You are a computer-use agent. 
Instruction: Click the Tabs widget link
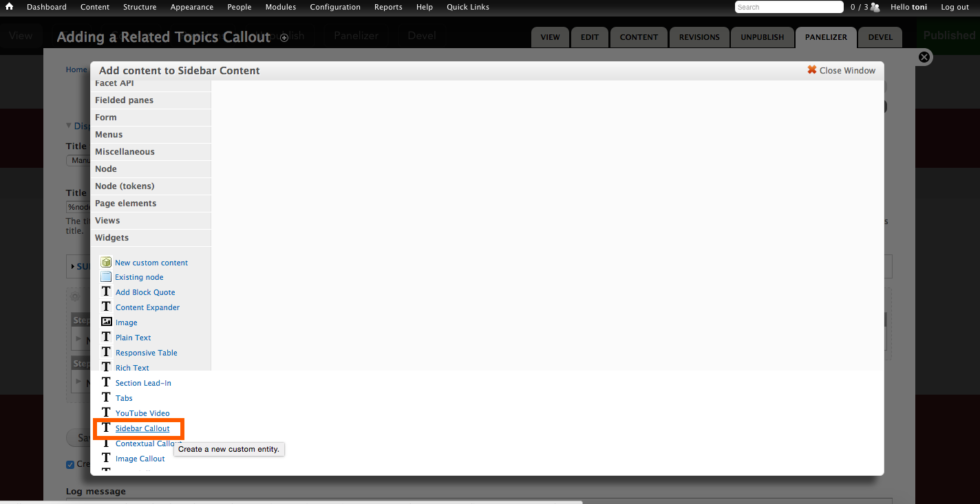pos(124,398)
